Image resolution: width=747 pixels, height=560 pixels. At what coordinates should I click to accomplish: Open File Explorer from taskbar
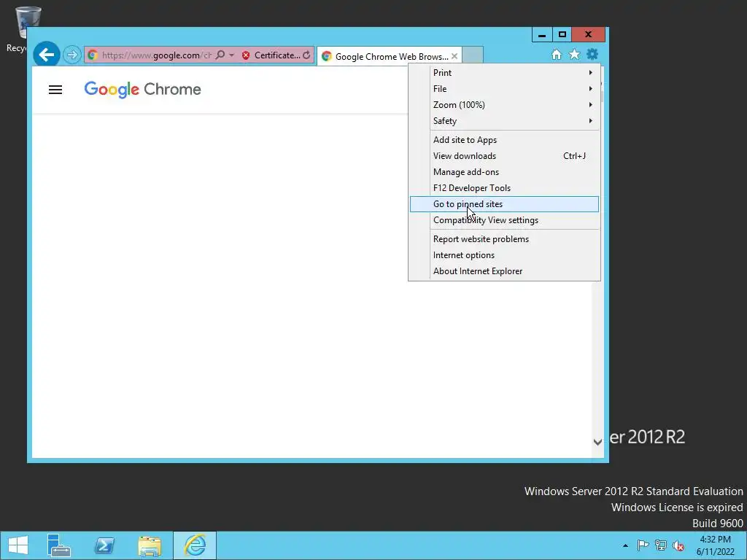[150, 545]
